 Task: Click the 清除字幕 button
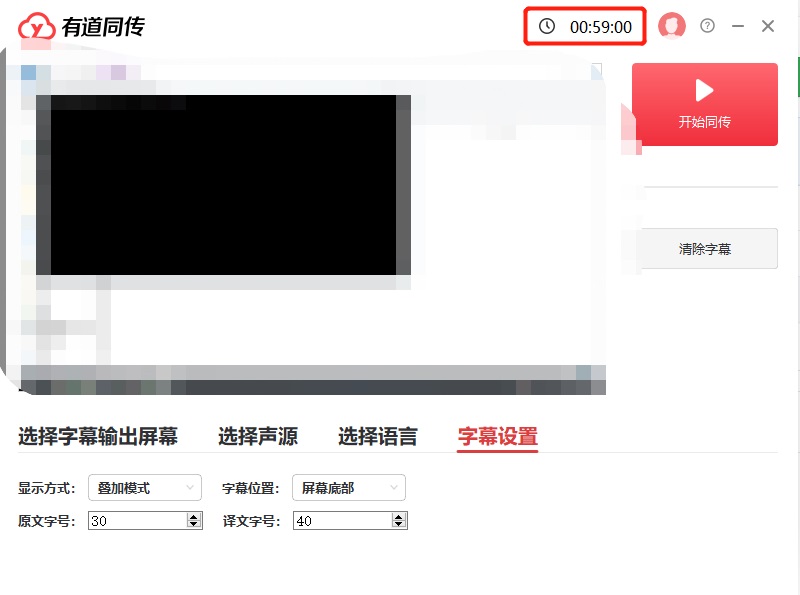pos(709,249)
